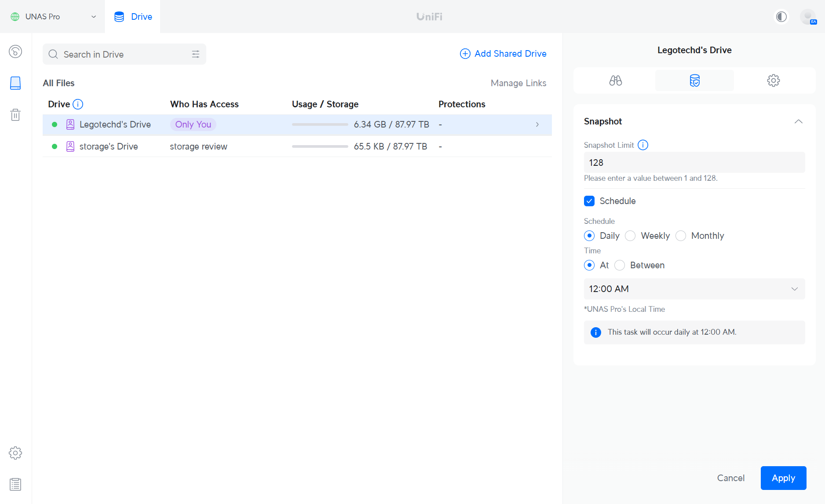This screenshot has width=825, height=504.
Task: Click the Apply button
Action: coord(783,478)
